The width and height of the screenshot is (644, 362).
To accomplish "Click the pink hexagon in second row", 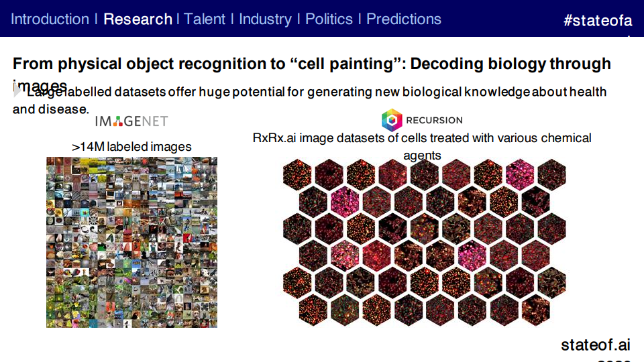I will [345, 202].
